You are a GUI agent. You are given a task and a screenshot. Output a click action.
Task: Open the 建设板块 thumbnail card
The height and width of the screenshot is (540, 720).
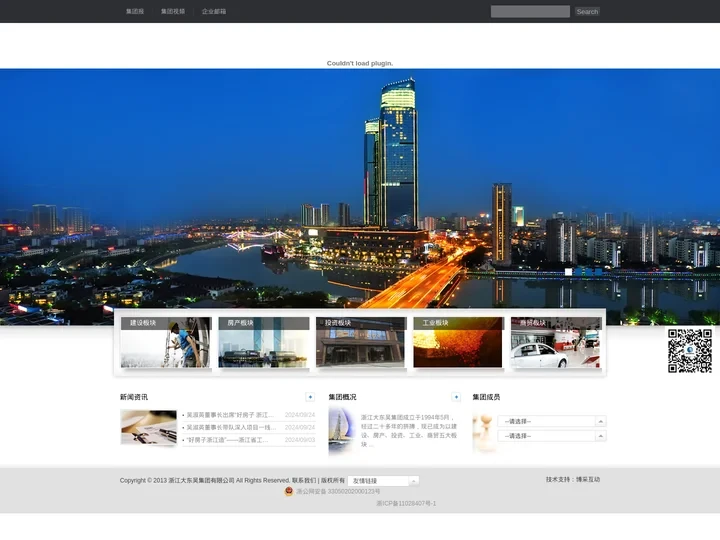pos(166,342)
